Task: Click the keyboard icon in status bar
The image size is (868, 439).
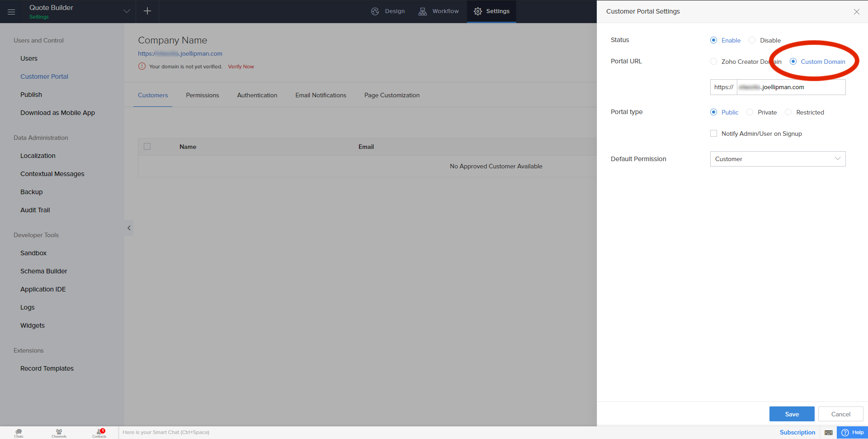Action: click(x=828, y=433)
